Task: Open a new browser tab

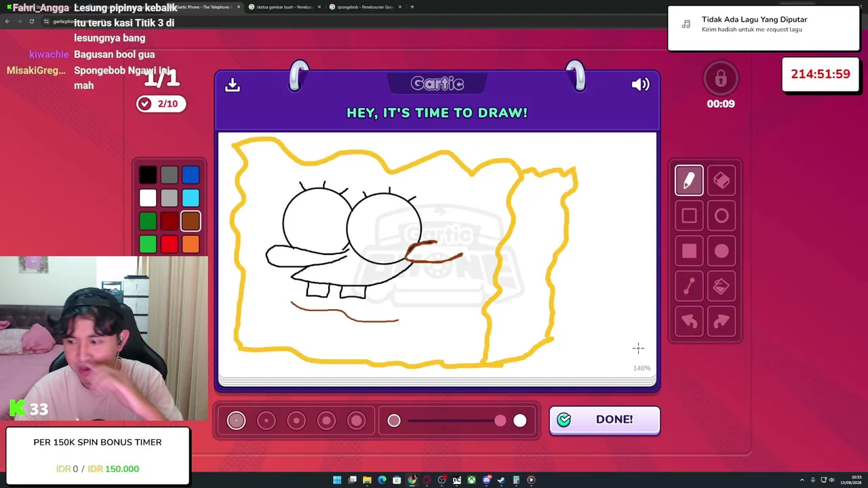Action: click(412, 7)
